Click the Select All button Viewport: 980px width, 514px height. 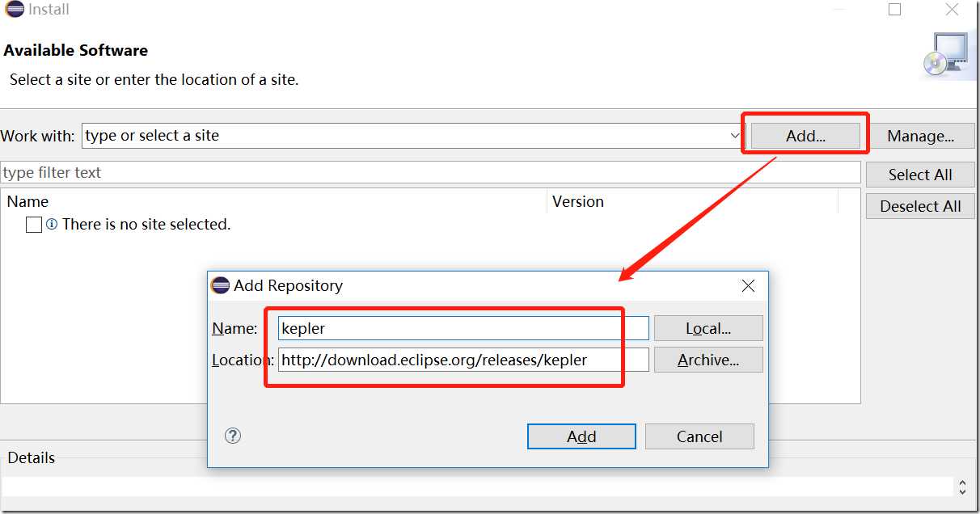pyautogui.click(x=920, y=175)
